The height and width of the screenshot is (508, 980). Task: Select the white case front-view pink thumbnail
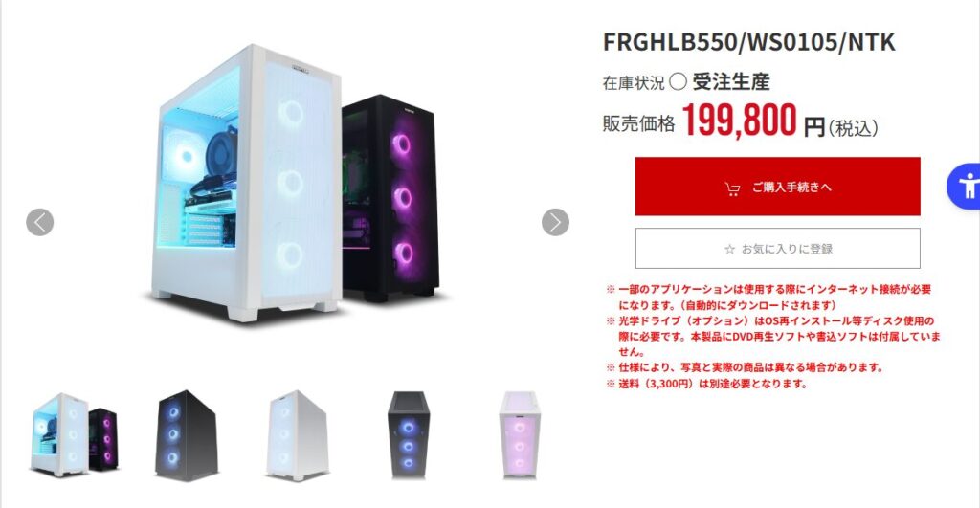point(520,435)
